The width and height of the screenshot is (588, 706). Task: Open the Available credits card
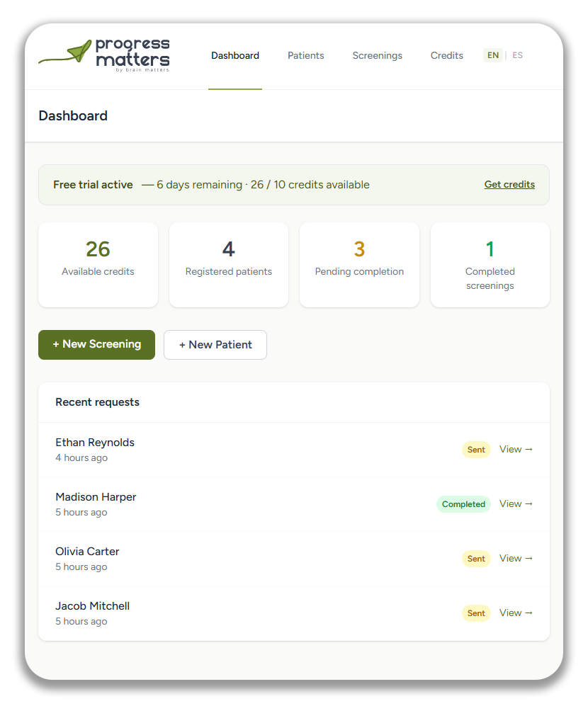point(98,264)
